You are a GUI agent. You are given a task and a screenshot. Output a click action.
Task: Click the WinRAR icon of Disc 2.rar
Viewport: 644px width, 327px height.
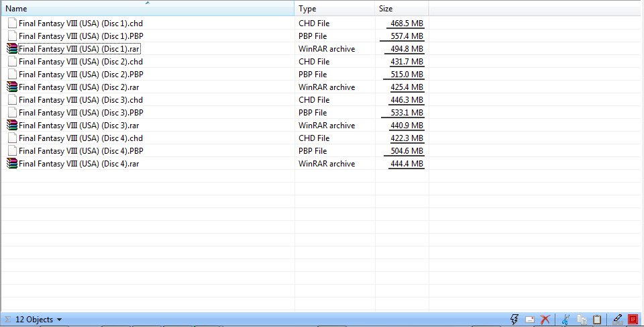11,87
